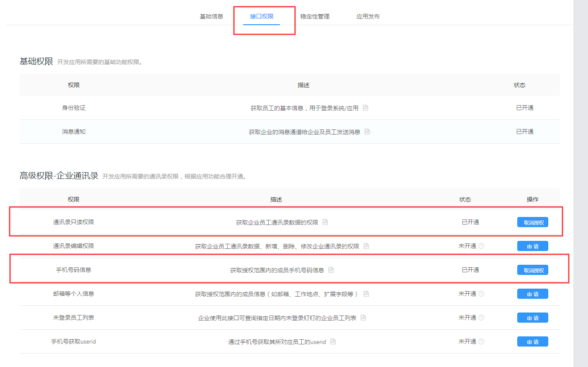Click the 高级权限-企业通讯录 section heading
588x367 pixels.
pos(59,176)
